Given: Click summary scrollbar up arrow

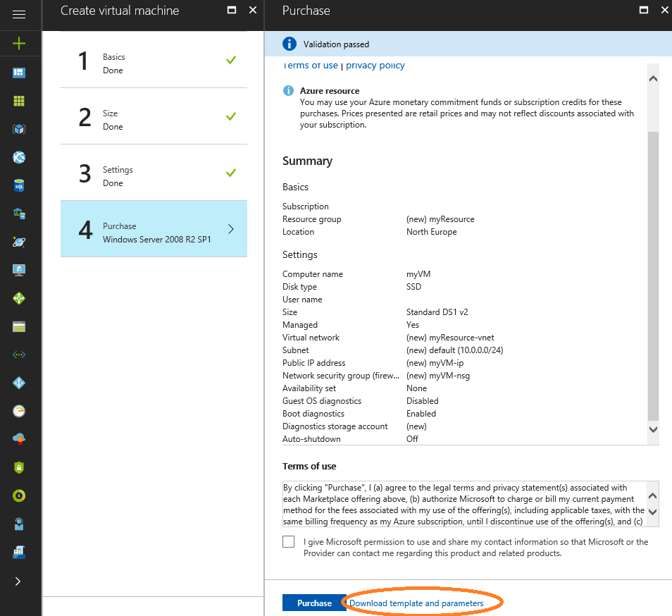Looking at the screenshot, I should point(653,78).
